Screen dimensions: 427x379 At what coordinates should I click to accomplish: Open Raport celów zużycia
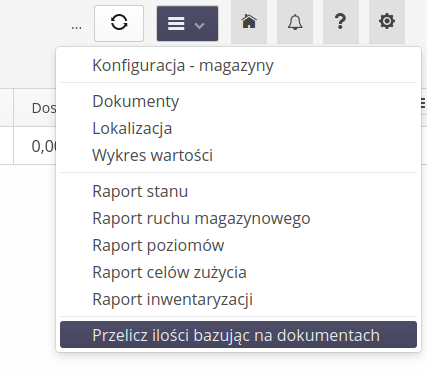[238, 272]
